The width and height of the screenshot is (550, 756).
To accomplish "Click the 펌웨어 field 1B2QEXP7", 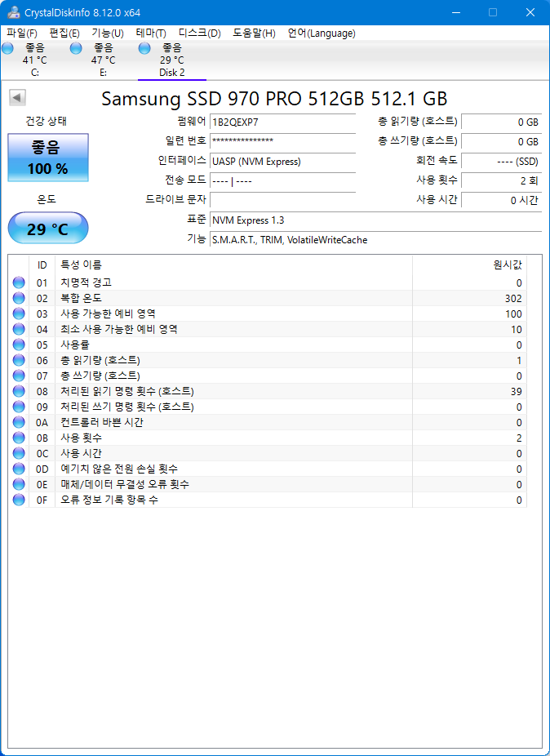I will click(x=283, y=122).
